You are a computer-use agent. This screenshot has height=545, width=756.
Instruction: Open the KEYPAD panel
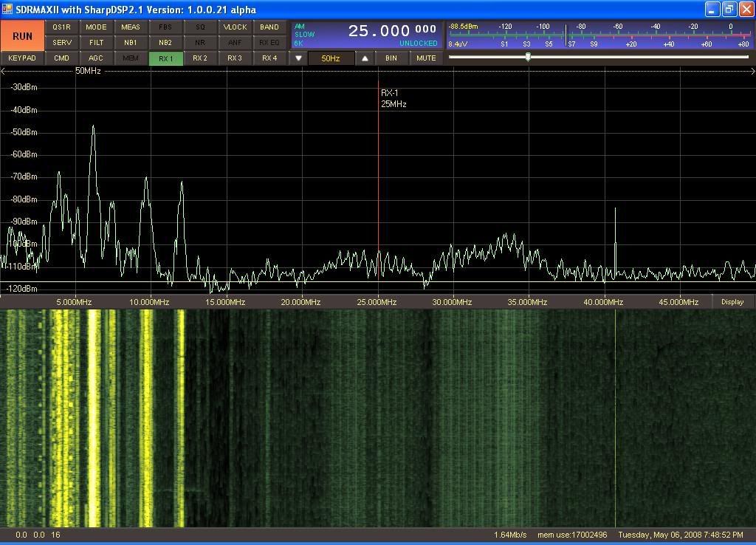pos(22,58)
